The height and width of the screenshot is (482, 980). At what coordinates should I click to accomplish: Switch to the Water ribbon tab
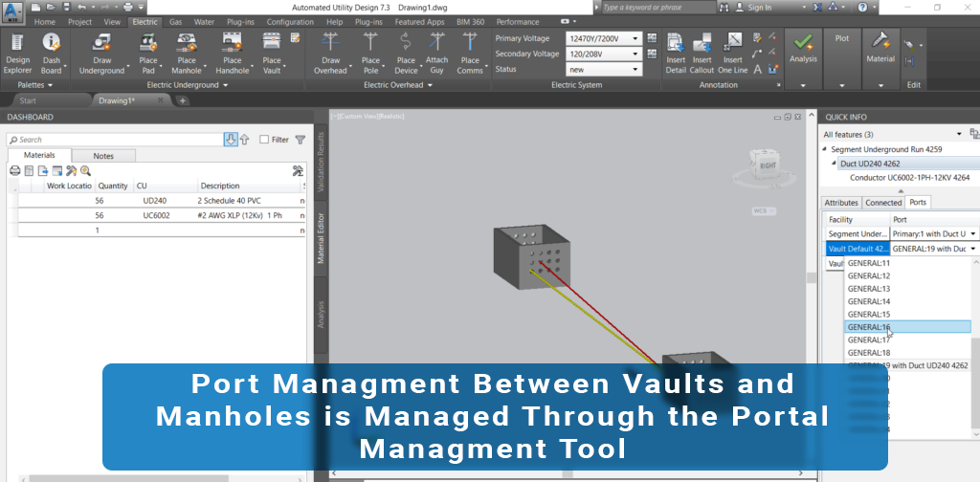204,22
